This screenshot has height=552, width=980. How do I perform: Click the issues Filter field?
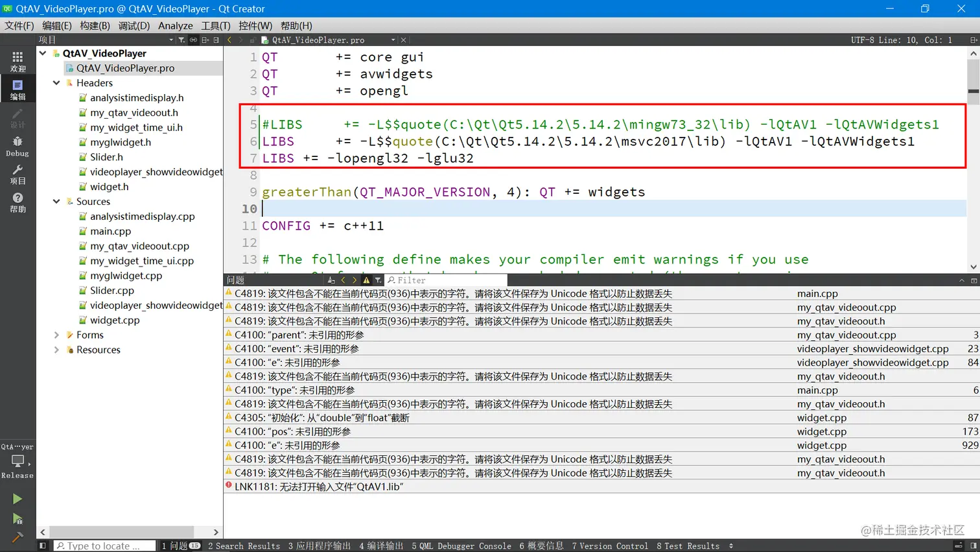pos(446,280)
